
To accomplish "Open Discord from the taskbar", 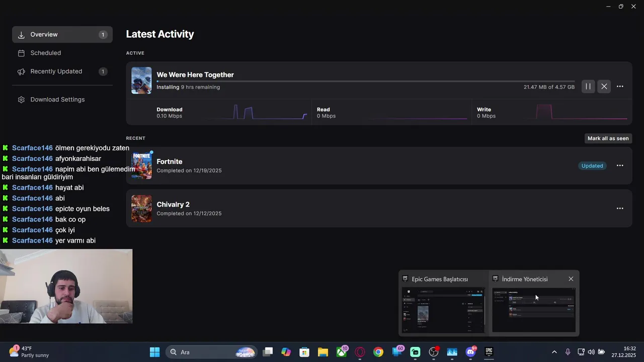I will (x=471, y=352).
